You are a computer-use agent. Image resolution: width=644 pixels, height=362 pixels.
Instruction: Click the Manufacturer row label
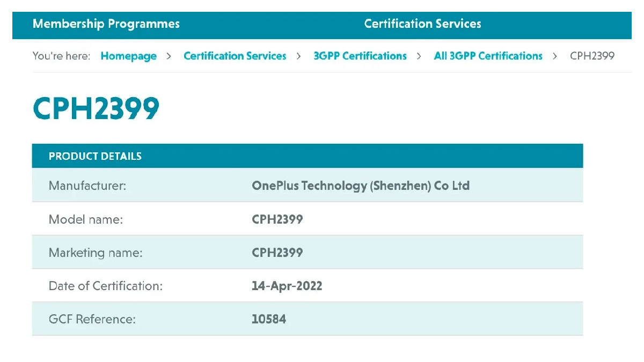click(87, 186)
